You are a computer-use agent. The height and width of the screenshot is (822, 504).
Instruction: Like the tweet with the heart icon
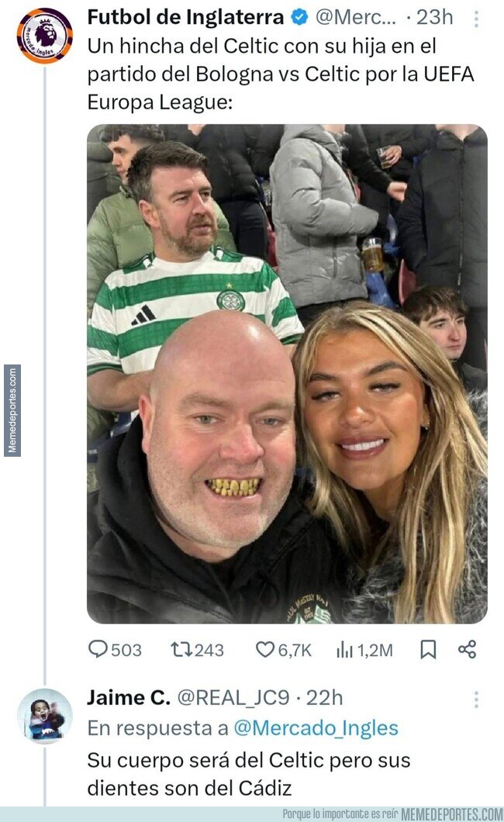(265, 649)
